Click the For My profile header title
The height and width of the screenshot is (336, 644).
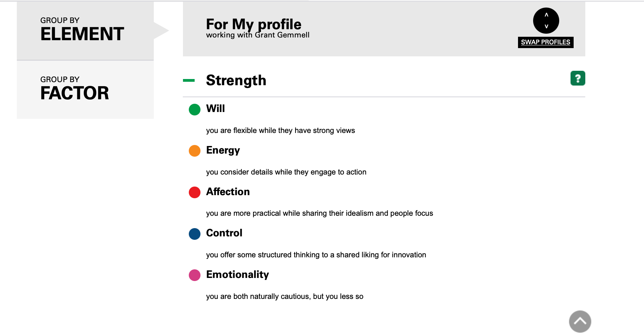(x=254, y=24)
